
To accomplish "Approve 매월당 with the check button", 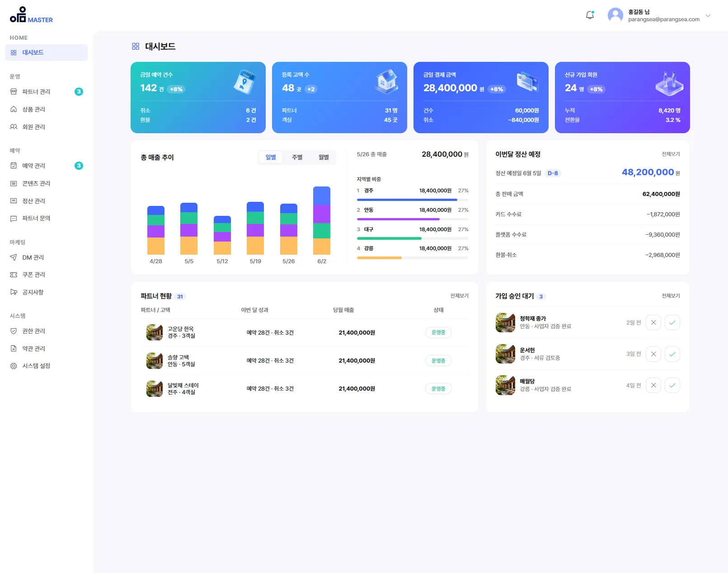I will pos(672,385).
